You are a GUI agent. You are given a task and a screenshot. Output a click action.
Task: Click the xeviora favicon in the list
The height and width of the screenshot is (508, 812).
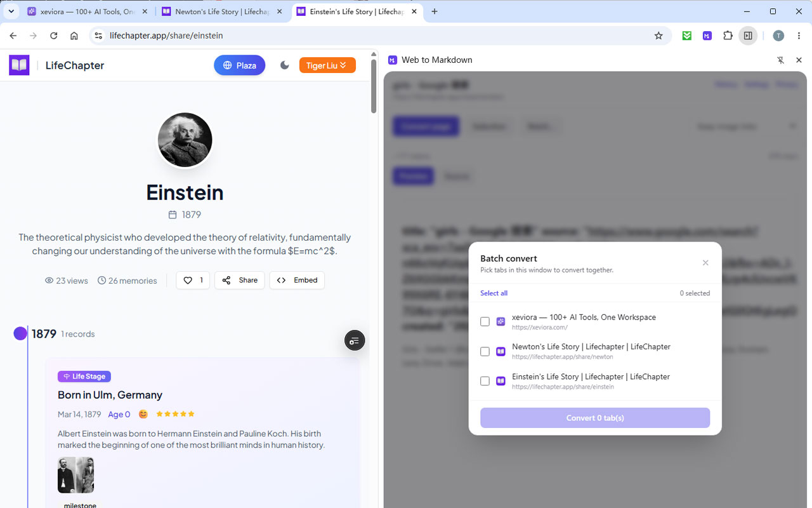(x=501, y=322)
